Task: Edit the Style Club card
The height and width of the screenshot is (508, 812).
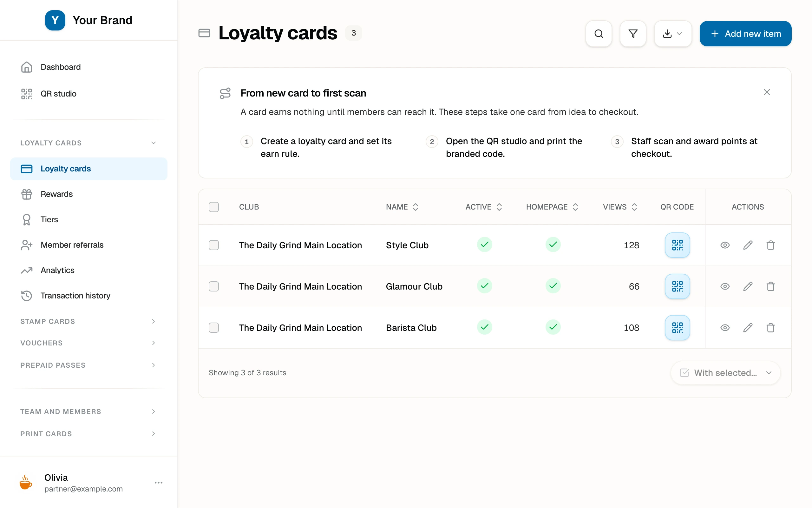Action: click(x=748, y=245)
